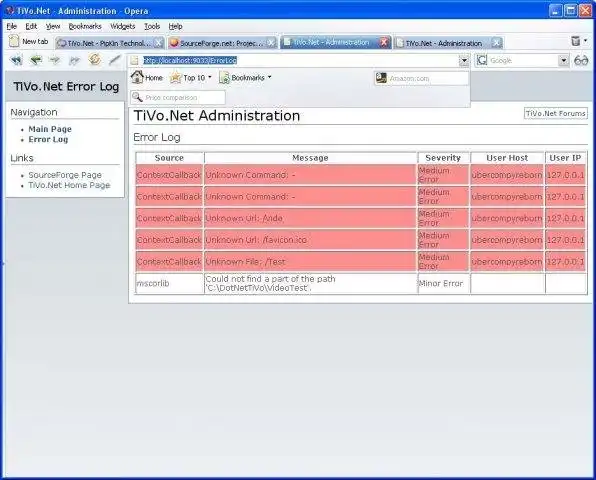Open the View menu
Viewport: 596px width, 480px height.
coord(53,26)
